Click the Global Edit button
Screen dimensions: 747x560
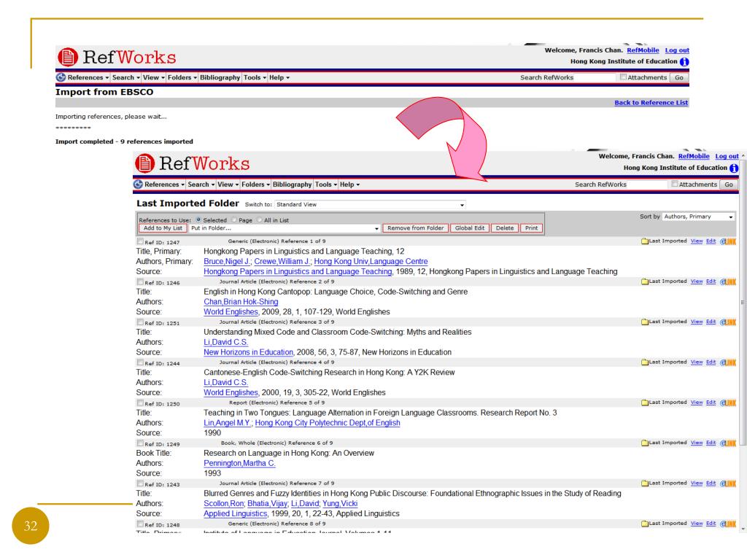470,228
